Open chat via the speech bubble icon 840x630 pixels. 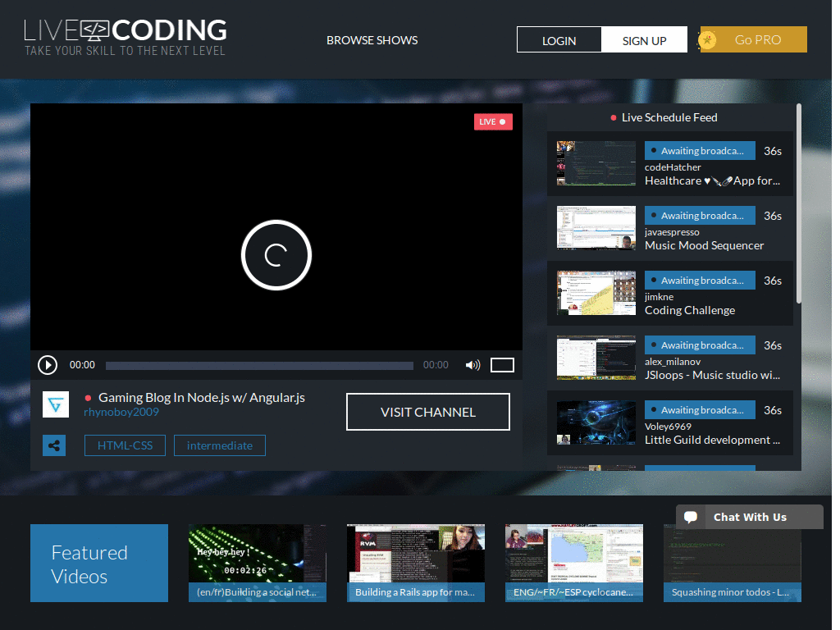(692, 516)
